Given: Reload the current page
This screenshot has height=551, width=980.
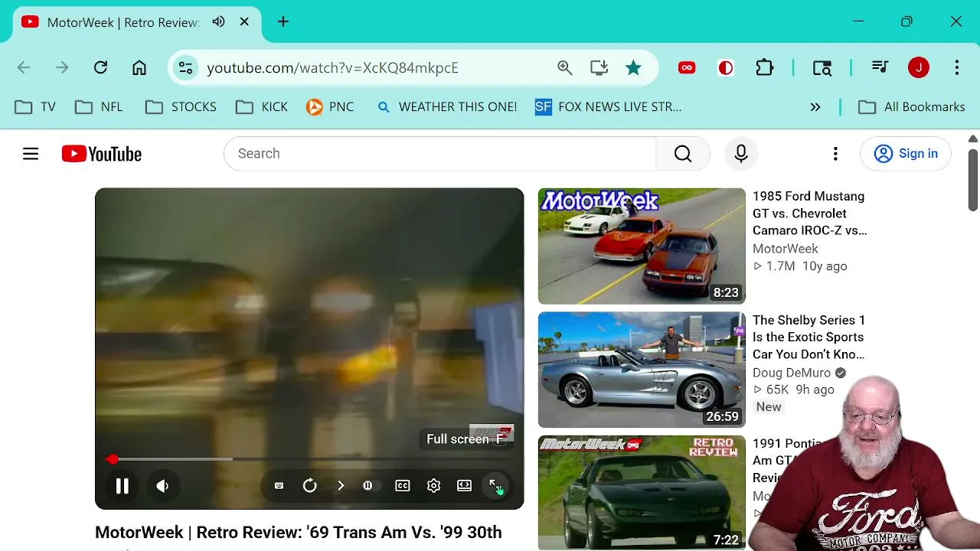Looking at the screenshot, I should 100,68.
